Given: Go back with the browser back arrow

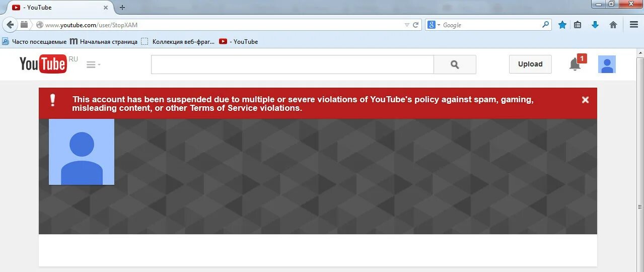Looking at the screenshot, I should (x=10, y=25).
